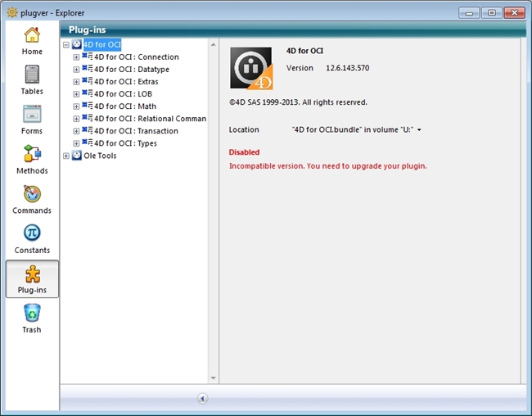Open the Commands page icon

(x=32, y=199)
